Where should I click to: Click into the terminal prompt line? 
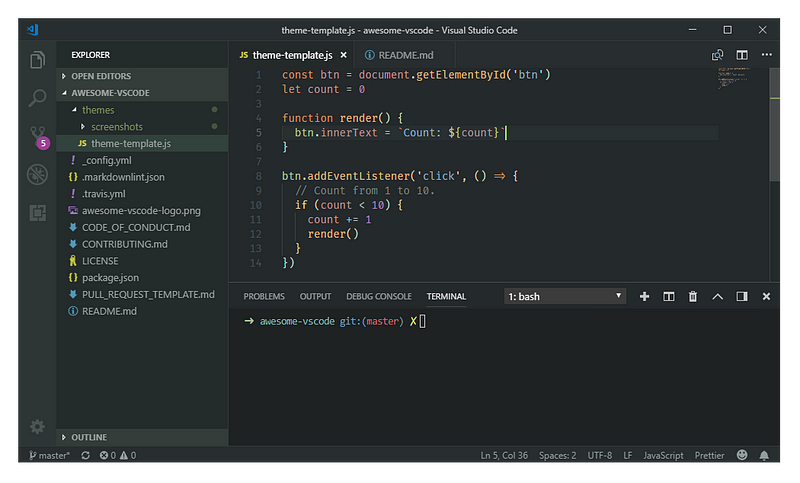335,321
